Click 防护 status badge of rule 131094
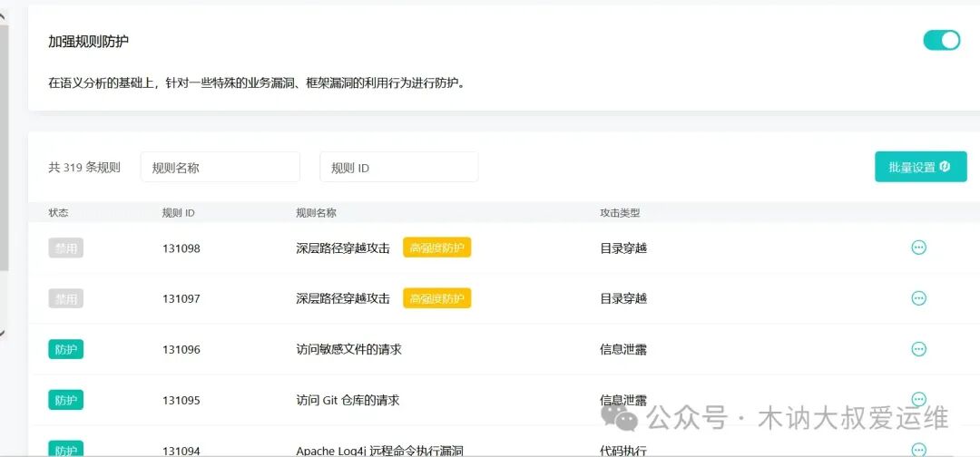The height and width of the screenshot is (457, 980). point(65,449)
